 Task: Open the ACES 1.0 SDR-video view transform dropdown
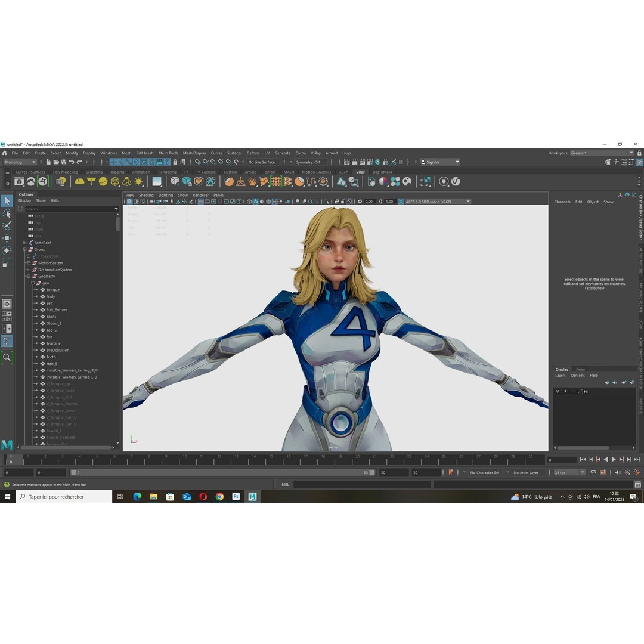[438, 202]
